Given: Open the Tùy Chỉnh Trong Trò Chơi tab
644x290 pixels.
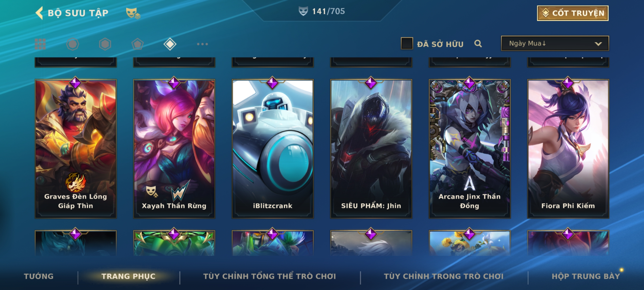Looking at the screenshot, I should pyautogui.click(x=444, y=276).
